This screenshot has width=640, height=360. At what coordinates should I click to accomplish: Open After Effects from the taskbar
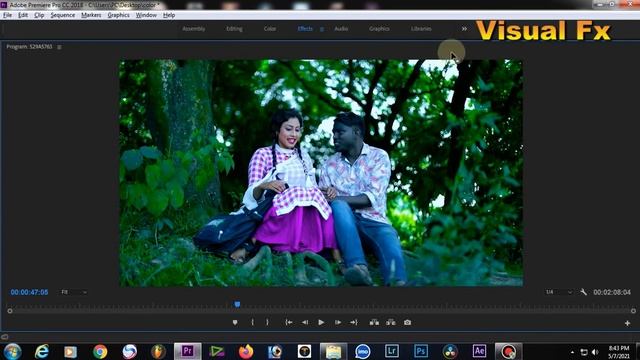pos(479,351)
